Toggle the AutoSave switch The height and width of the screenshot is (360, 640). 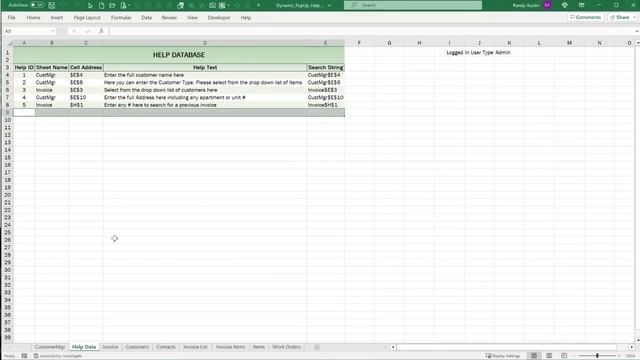click(x=37, y=5)
